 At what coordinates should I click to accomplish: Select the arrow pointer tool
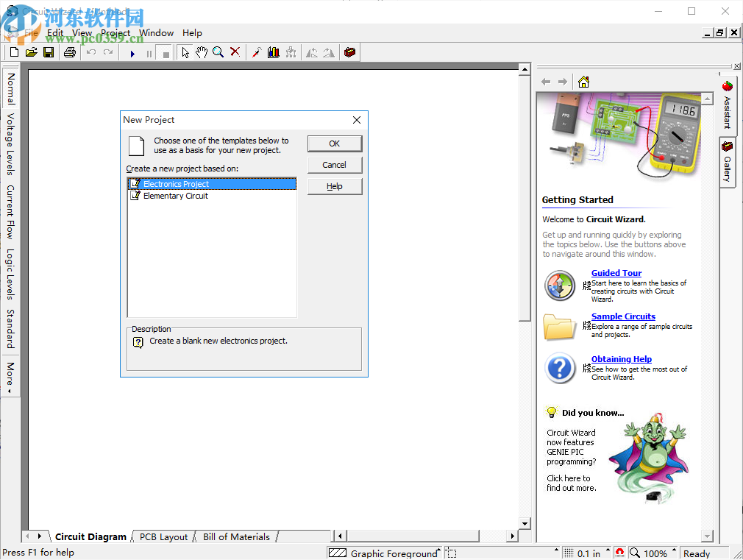click(x=185, y=52)
